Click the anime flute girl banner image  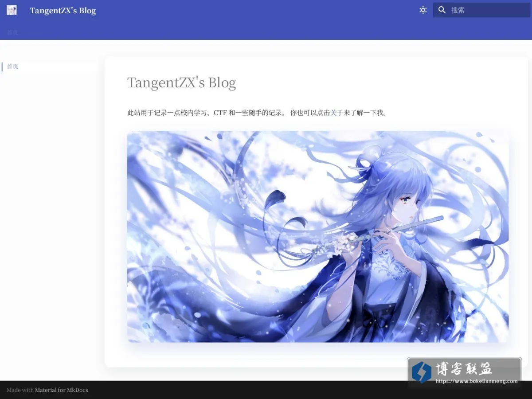(x=318, y=236)
